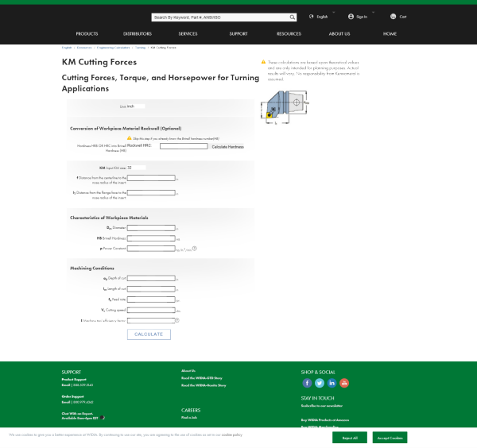Click the Rockwell HRC input field
The height and width of the screenshot is (448, 477).
click(183, 146)
